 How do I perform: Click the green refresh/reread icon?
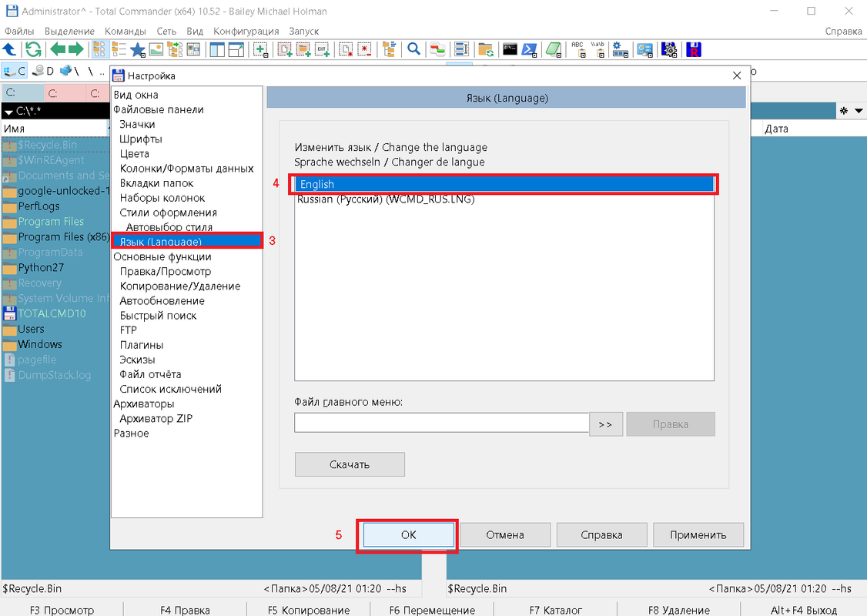[x=33, y=50]
